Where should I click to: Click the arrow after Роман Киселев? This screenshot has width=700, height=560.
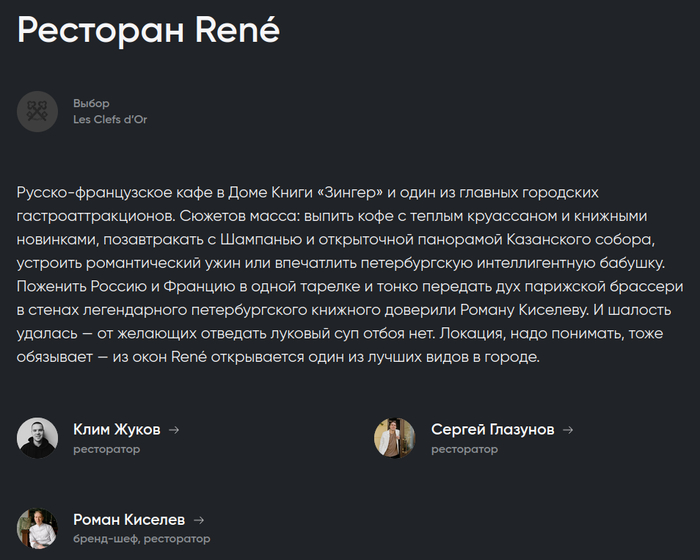tap(199, 520)
